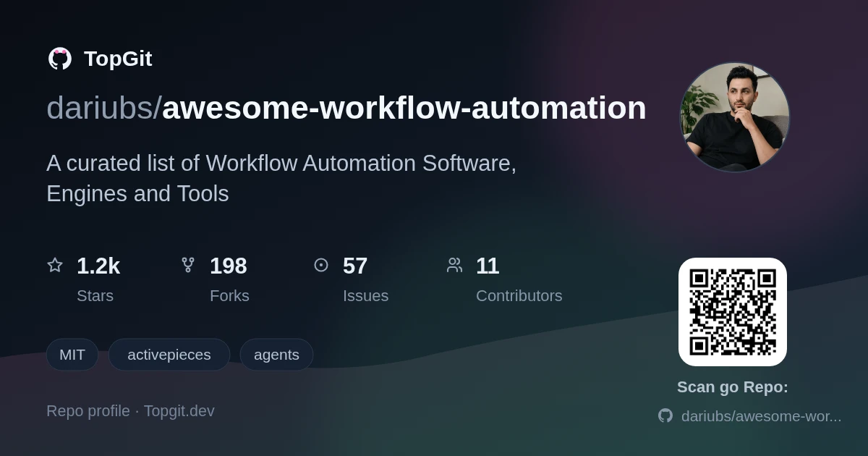Screen dimensions: 868x456
Task: Click the 'A curated list of Workflow' description
Action: pyautogui.click(x=281, y=178)
